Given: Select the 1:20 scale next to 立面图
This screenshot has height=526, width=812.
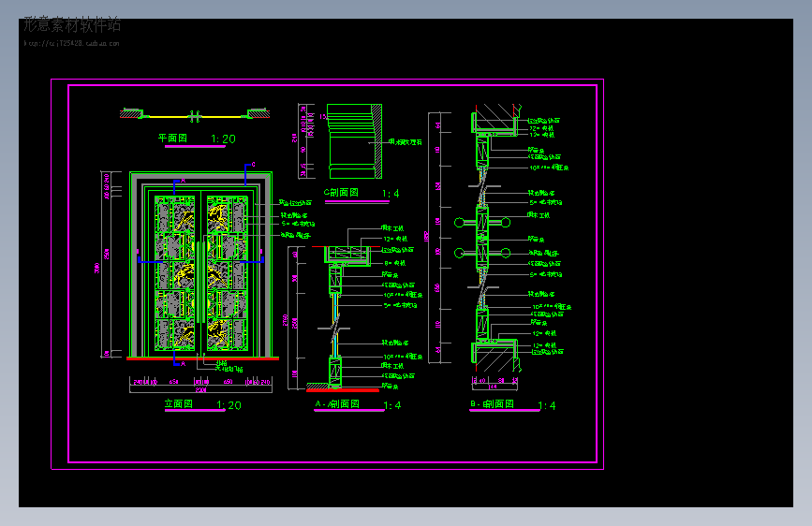Looking at the screenshot, I should (229, 405).
